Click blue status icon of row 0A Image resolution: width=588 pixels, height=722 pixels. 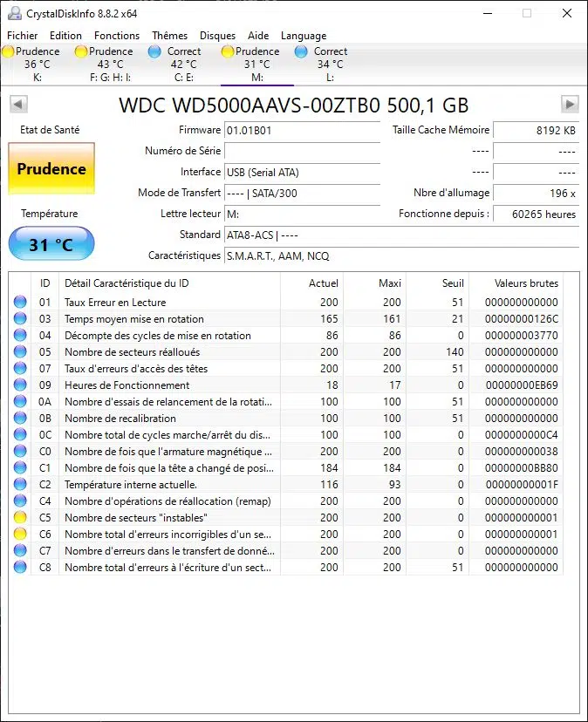click(20, 401)
